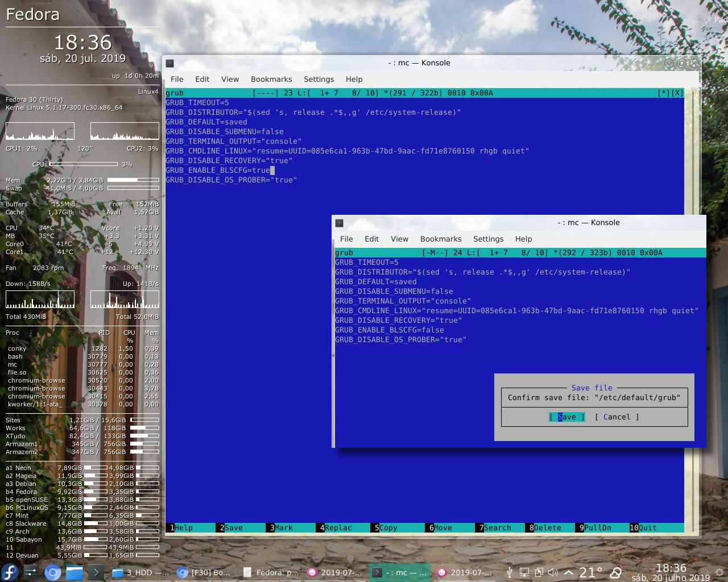Launch Chromium from the taskbar
728x582 pixels.
52,572
